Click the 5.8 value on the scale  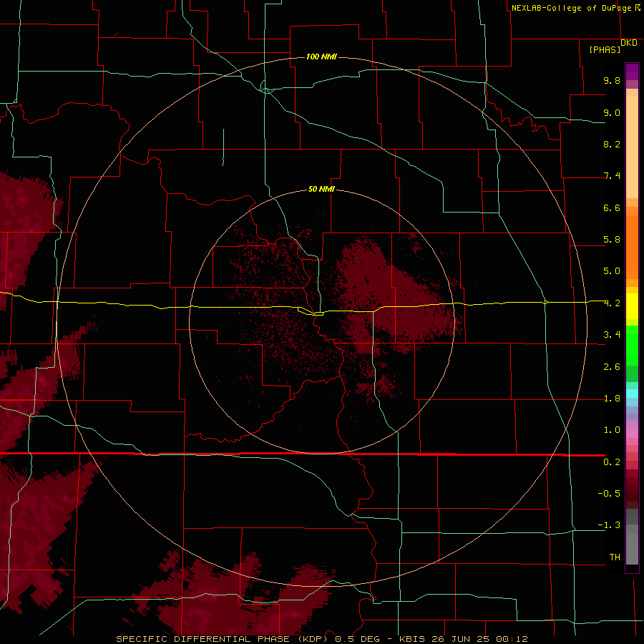612,240
